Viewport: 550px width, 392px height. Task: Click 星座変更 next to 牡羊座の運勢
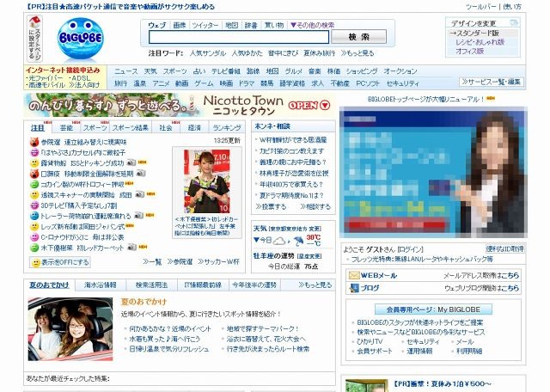(x=309, y=256)
